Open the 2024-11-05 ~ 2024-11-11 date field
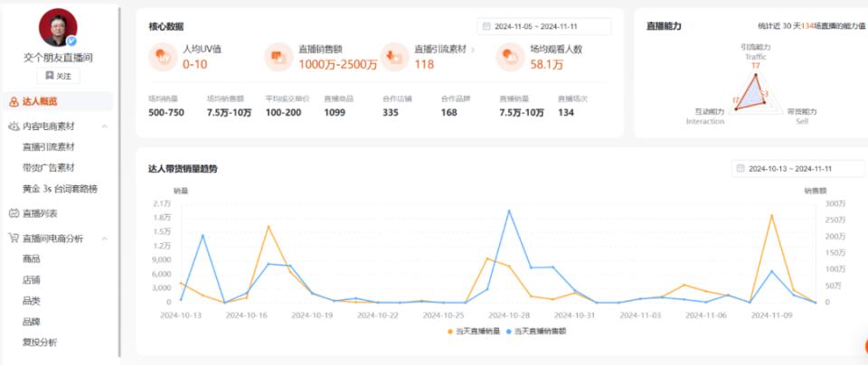Viewport: 868px width, 365px height. click(544, 26)
